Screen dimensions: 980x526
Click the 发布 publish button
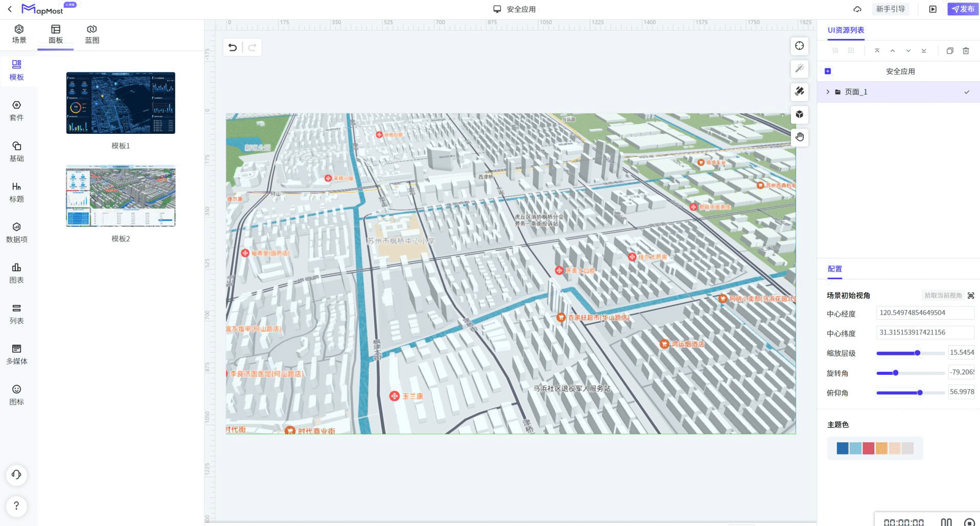coord(963,9)
